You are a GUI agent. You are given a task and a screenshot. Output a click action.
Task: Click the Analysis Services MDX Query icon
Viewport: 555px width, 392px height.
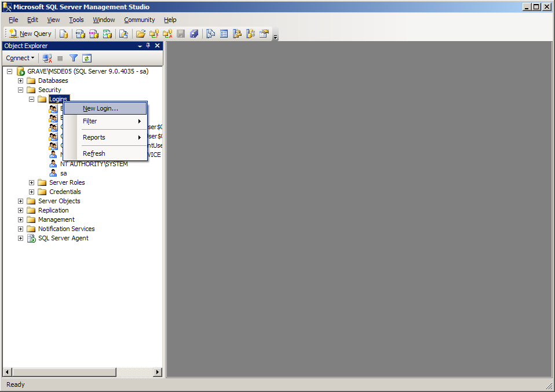coord(81,34)
